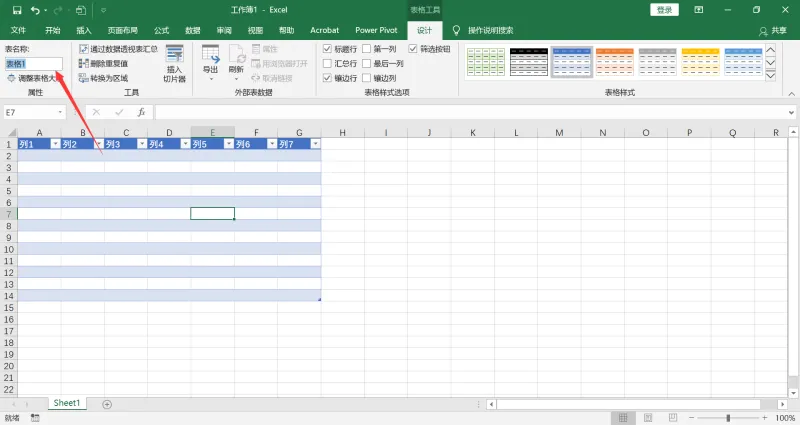The height and width of the screenshot is (425, 800).
Task: Select the Sheet1 worksheet tab
Action: tap(67, 403)
